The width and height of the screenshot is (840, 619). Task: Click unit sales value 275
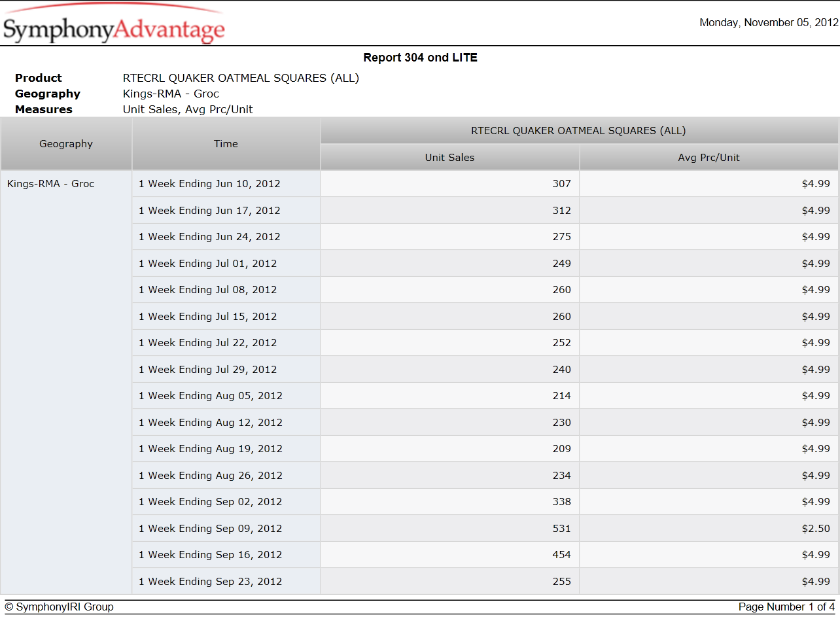point(562,237)
